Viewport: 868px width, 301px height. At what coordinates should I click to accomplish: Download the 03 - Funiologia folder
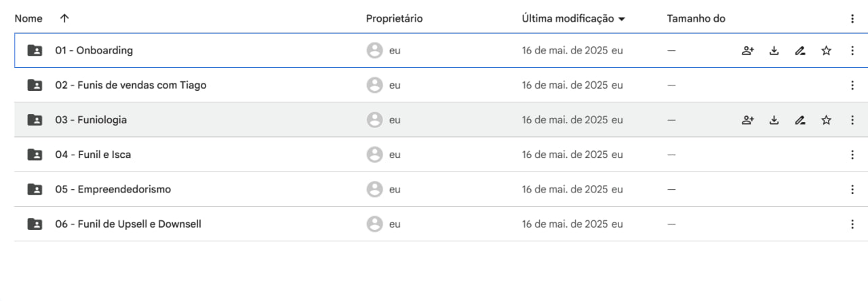tap(774, 120)
